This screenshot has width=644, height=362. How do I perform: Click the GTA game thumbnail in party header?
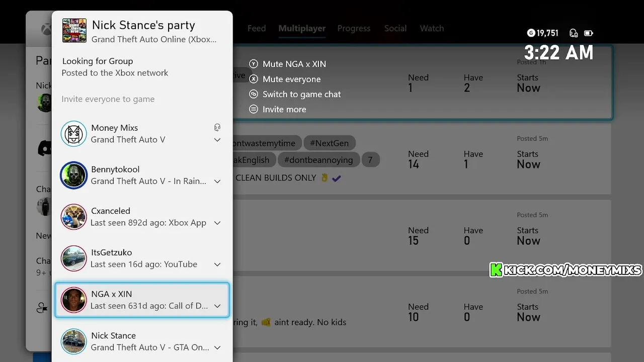tap(74, 31)
